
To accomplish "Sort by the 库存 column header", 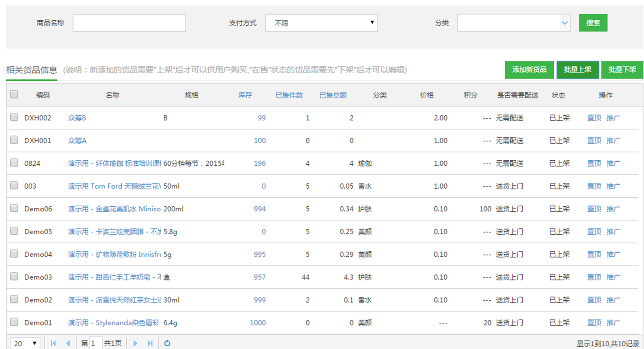I will pyautogui.click(x=245, y=95).
